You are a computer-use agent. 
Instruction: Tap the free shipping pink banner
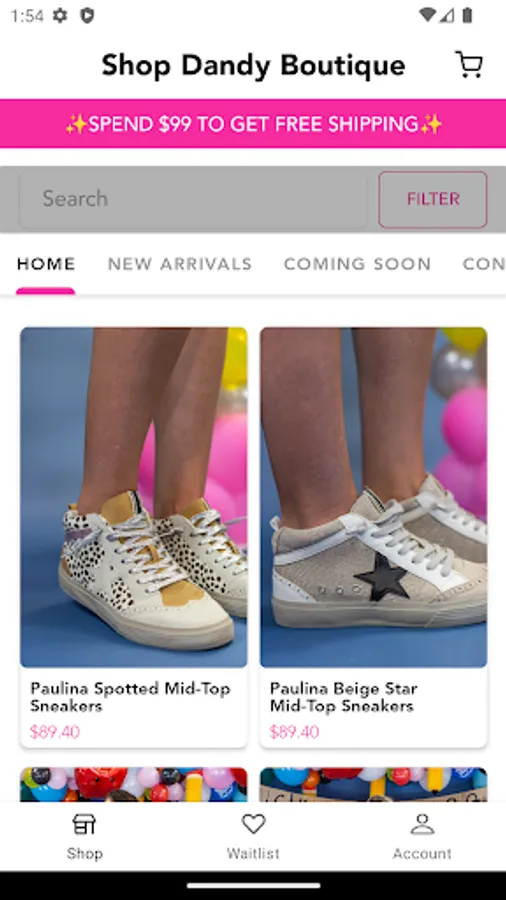coord(253,123)
